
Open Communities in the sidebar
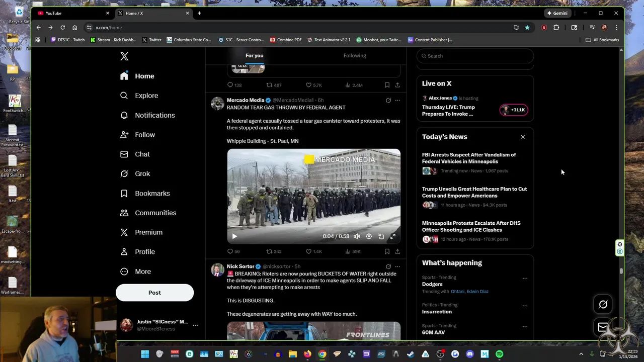(x=148, y=213)
